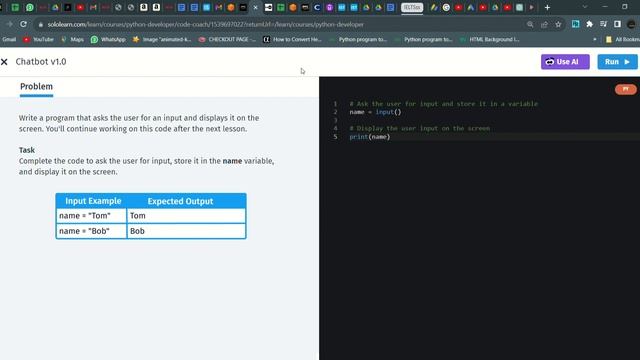Screen dimensions: 640x360
Task: Open the All Bookmarks folder
Action: (623, 40)
